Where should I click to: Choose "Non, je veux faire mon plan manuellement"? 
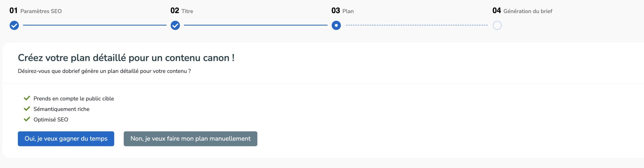pyautogui.click(x=190, y=139)
